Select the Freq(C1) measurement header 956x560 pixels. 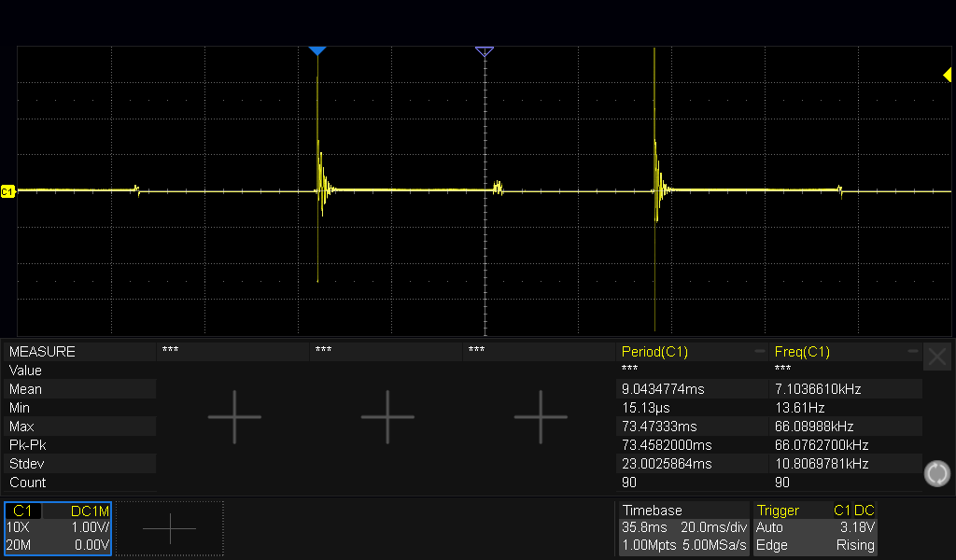(x=803, y=352)
